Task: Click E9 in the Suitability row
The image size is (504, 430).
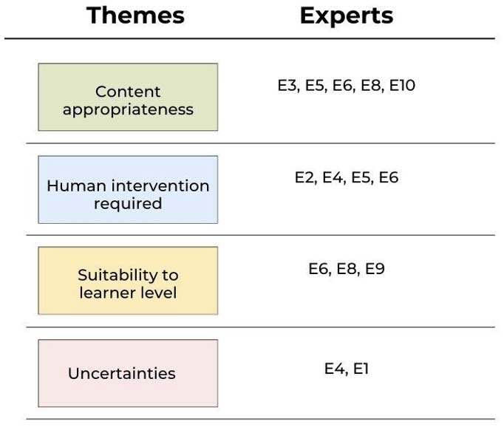Action: point(375,269)
